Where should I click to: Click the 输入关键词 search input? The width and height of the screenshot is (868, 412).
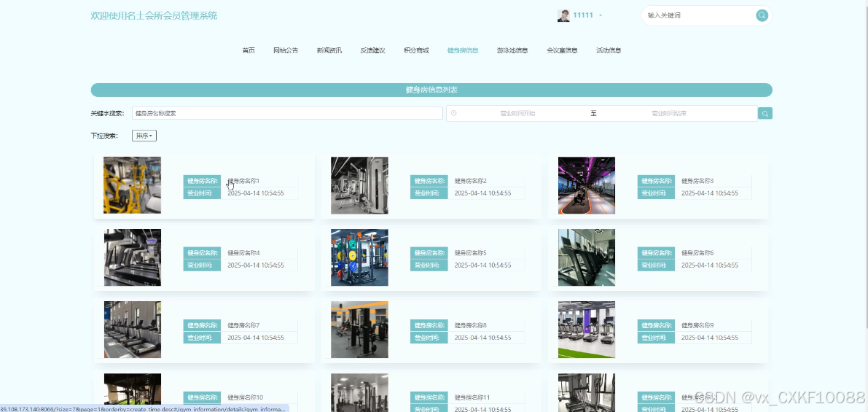coord(699,15)
